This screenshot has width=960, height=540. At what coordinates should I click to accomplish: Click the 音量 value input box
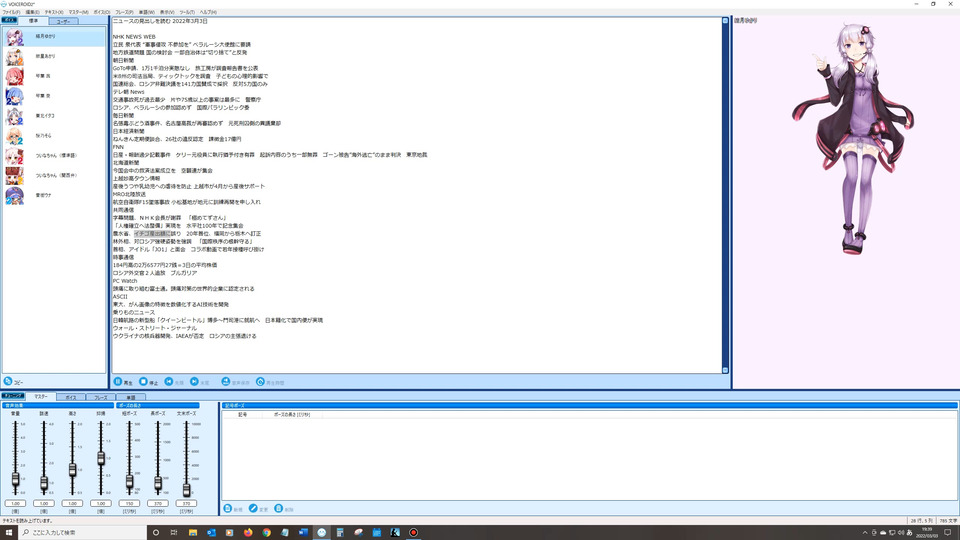[x=15, y=503]
